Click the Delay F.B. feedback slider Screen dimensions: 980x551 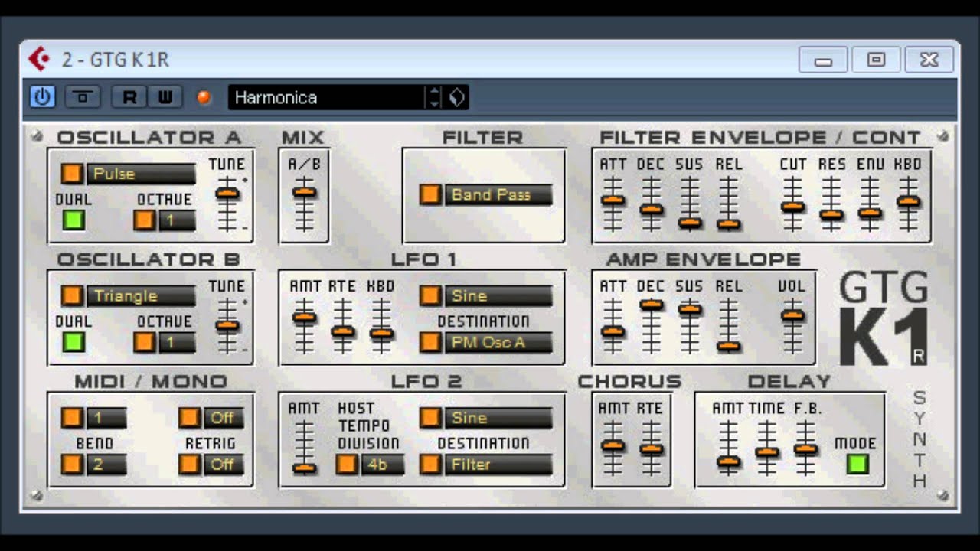pos(805,448)
